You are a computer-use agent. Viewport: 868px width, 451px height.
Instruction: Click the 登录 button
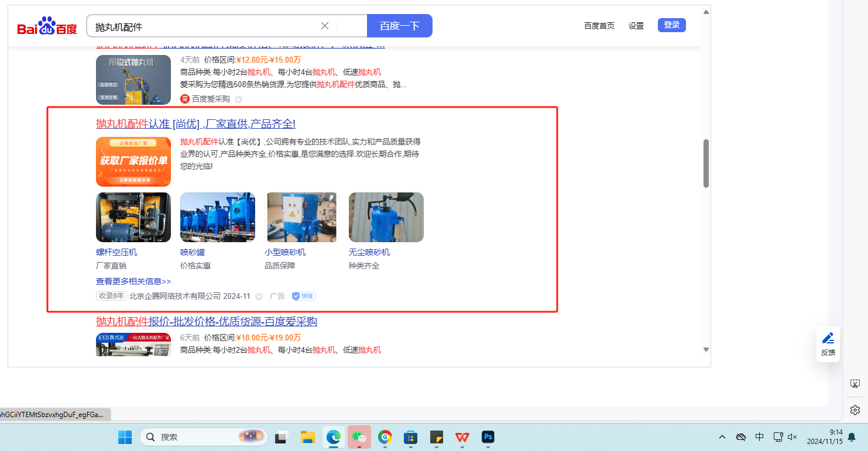[x=672, y=25]
